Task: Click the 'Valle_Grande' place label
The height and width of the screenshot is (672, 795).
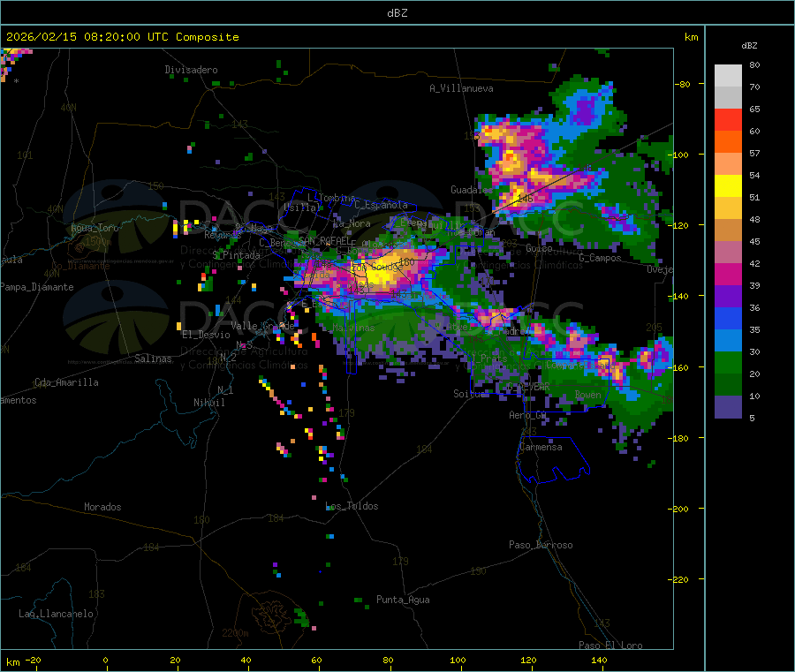Action: (262, 326)
